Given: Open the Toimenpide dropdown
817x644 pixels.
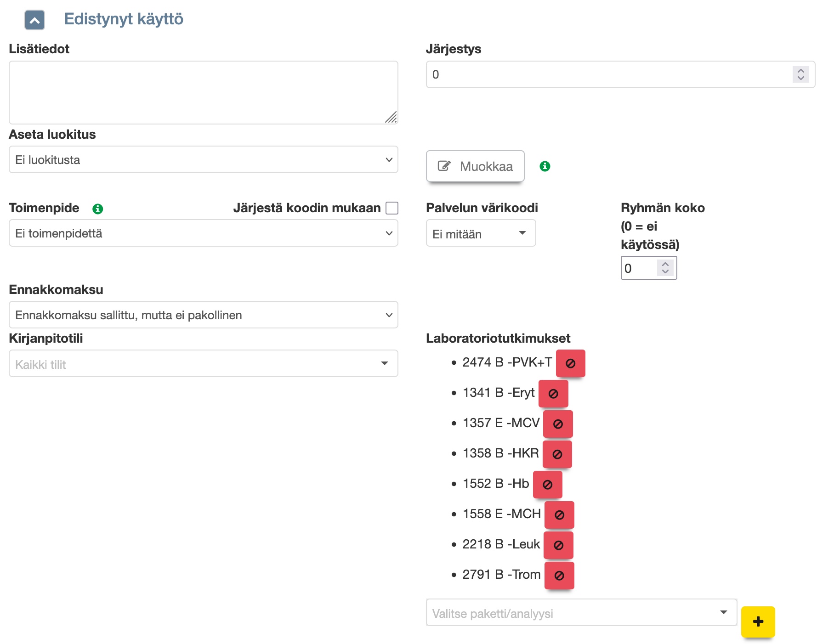Looking at the screenshot, I should (x=203, y=233).
